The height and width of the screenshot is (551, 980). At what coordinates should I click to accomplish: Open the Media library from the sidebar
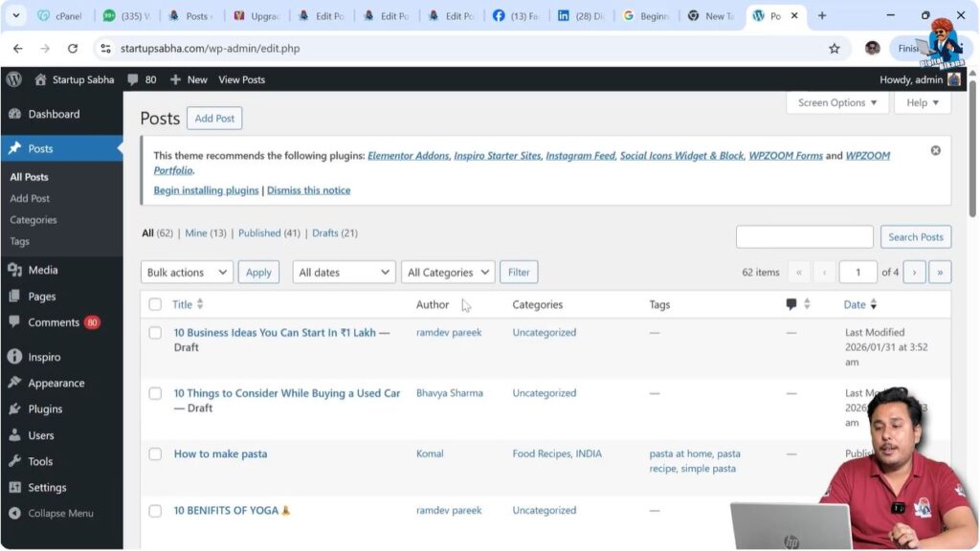43,269
